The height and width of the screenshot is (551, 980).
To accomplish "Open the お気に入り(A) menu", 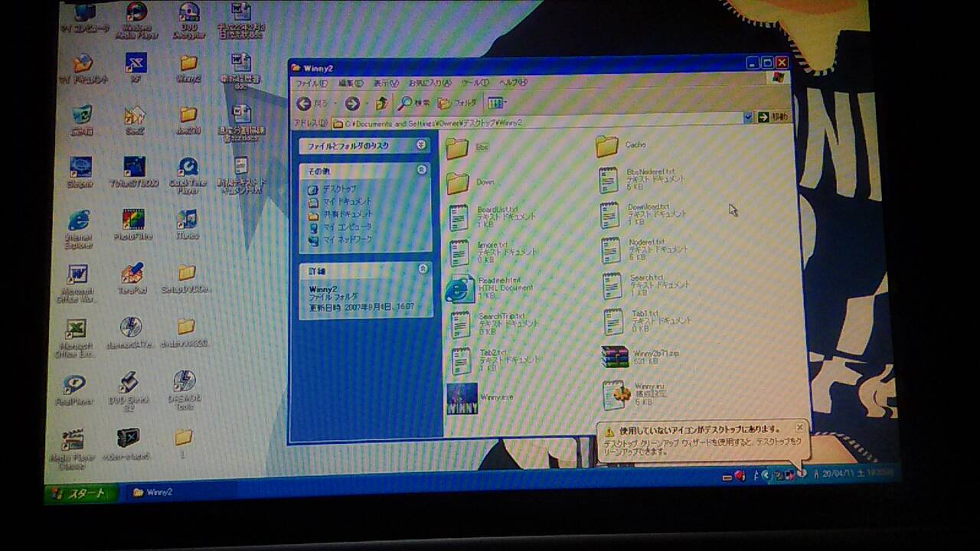I will (430, 83).
